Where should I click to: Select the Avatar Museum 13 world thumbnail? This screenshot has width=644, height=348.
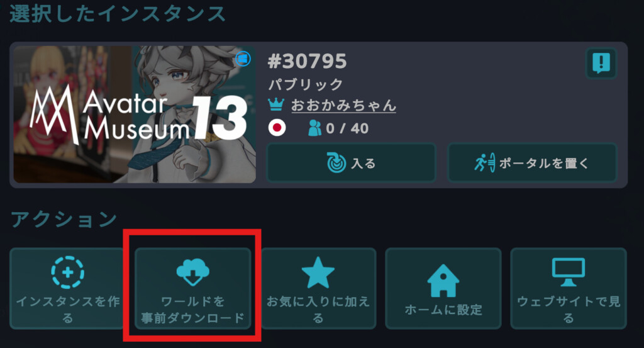pos(135,115)
